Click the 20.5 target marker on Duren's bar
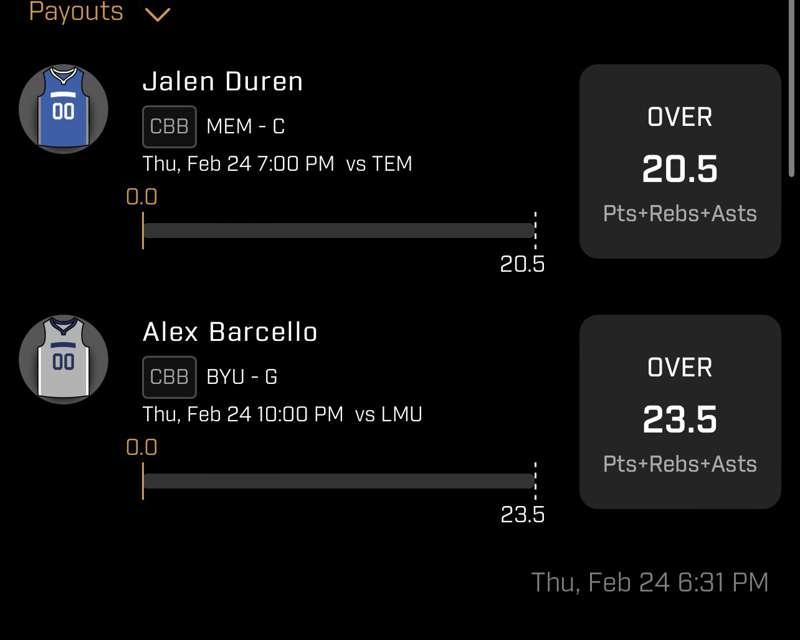Screen dimensions: 800x640 [x=522, y=264]
